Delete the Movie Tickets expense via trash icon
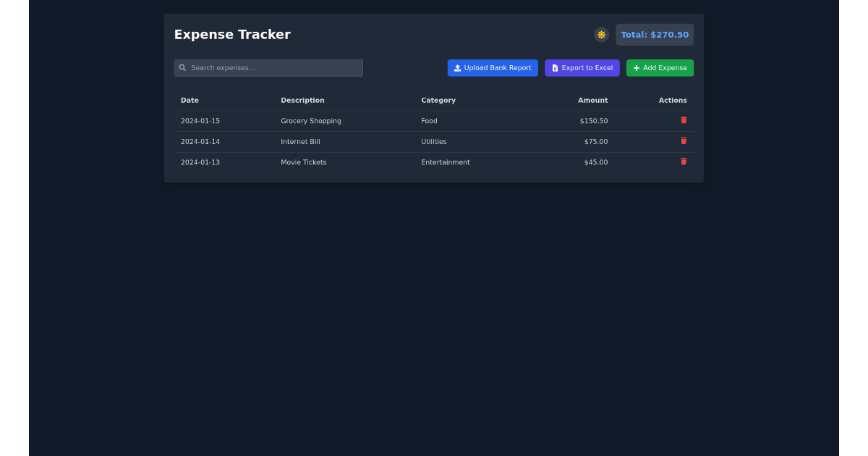Screen dimensions: 868x456 pyautogui.click(x=684, y=161)
